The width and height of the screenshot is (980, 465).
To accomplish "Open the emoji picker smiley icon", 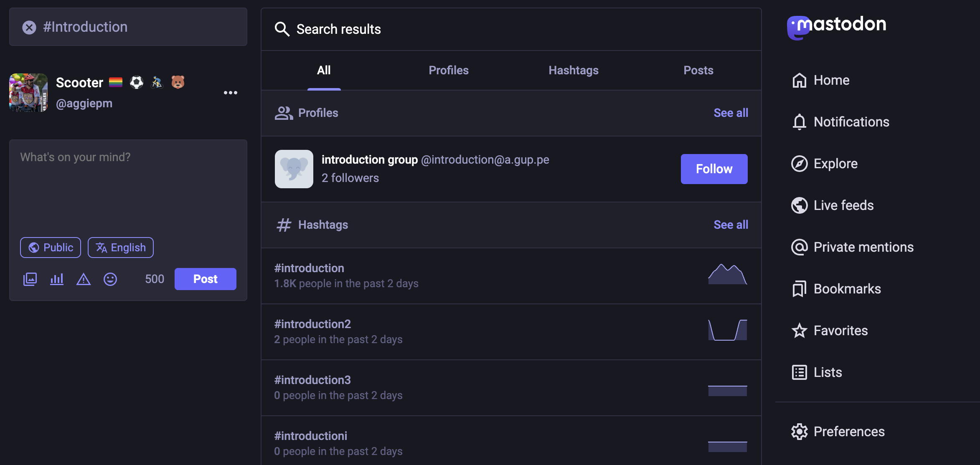I will 110,279.
